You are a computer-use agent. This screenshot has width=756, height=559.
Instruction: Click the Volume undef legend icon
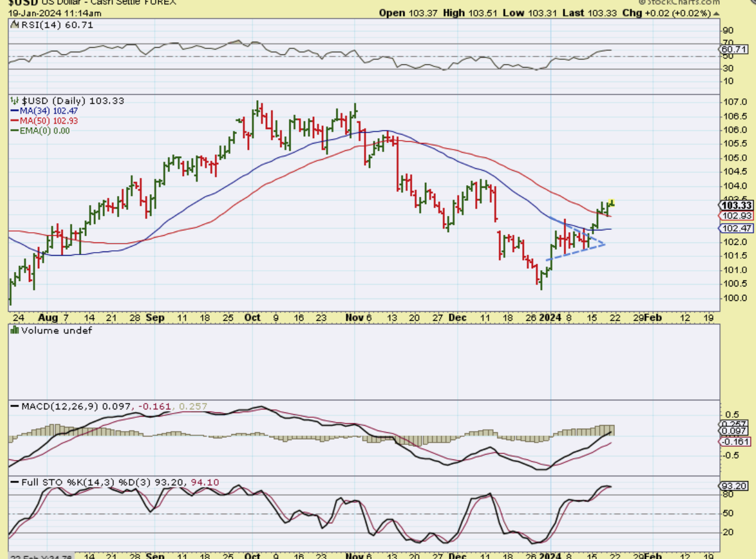coord(15,330)
